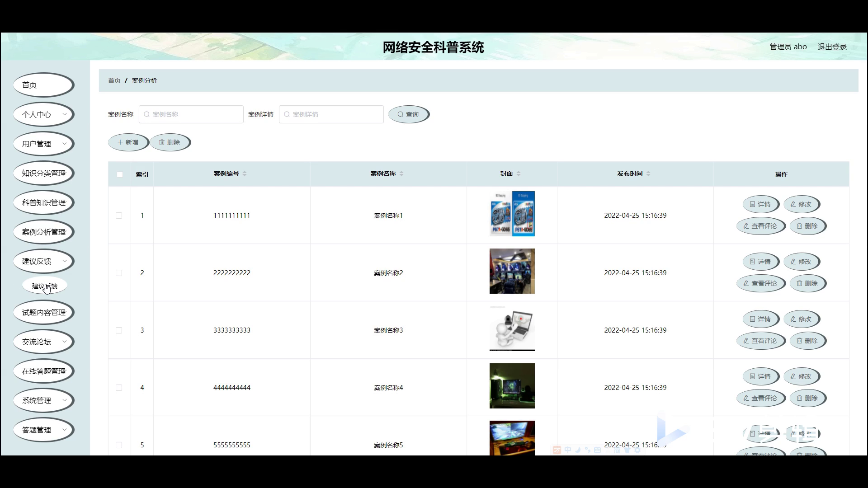Open 详情 for 案例名称3
The image size is (868, 488).
pos(760,319)
